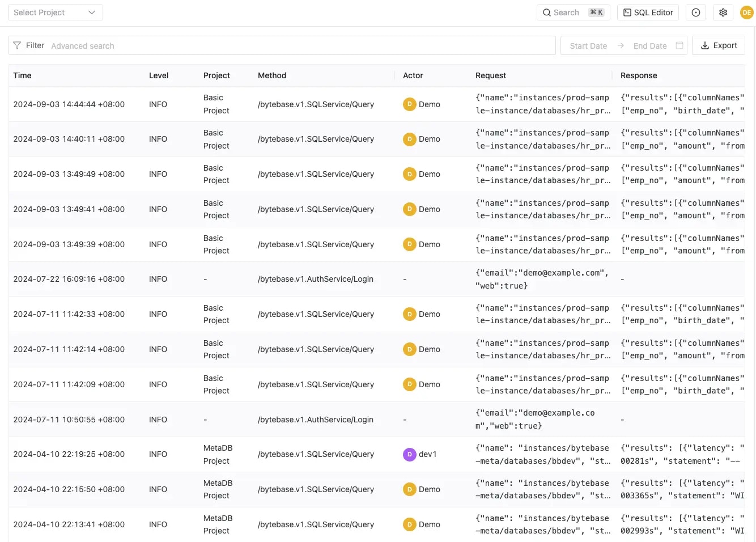Screen dimensions: 756x542
Task: Click the chevron in Select Project
Action: click(x=92, y=12)
